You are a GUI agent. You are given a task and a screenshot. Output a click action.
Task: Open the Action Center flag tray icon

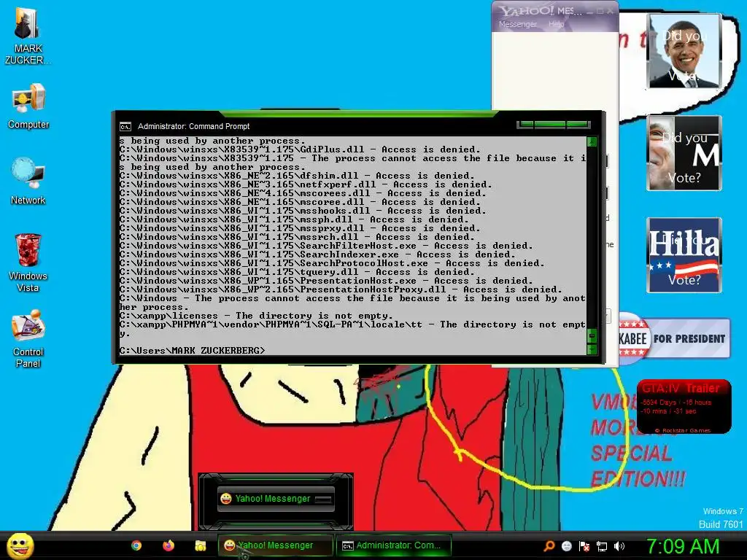[x=584, y=546]
